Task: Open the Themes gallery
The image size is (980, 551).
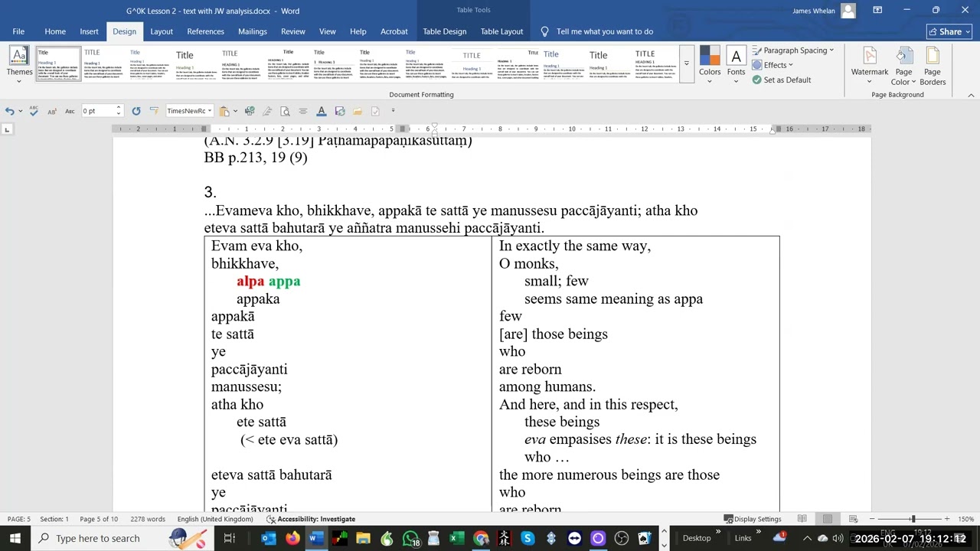Action: (x=19, y=64)
